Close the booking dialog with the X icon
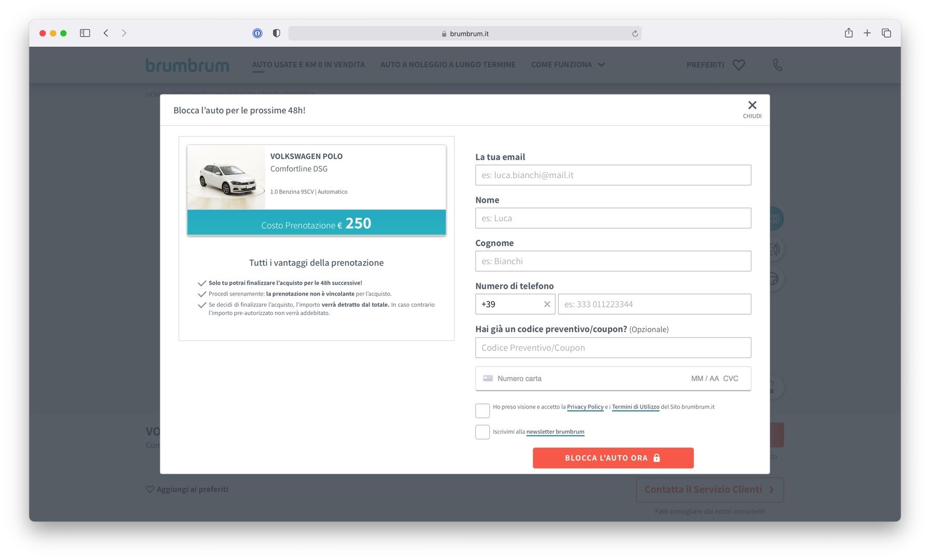The height and width of the screenshot is (560, 930). [752, 105]
